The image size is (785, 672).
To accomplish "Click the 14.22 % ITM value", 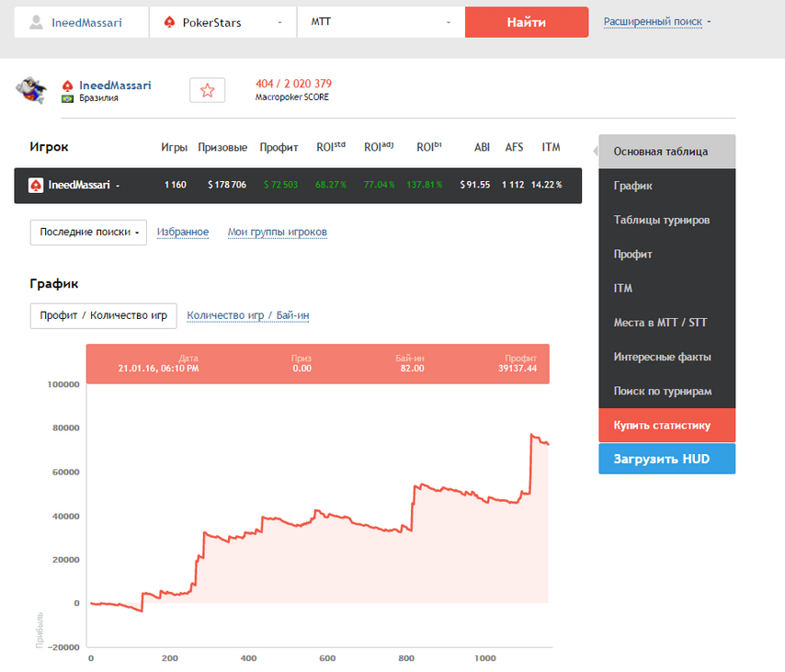I will click(547, 185).
